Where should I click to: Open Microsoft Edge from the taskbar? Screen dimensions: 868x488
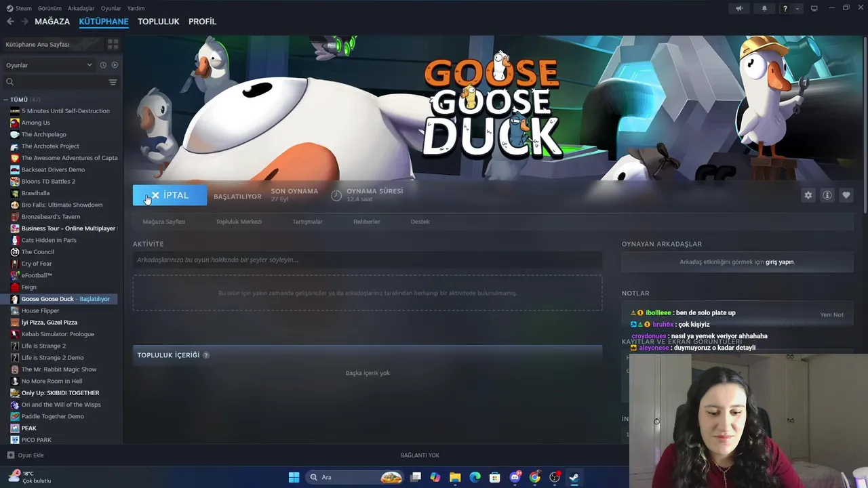(475, 477)
